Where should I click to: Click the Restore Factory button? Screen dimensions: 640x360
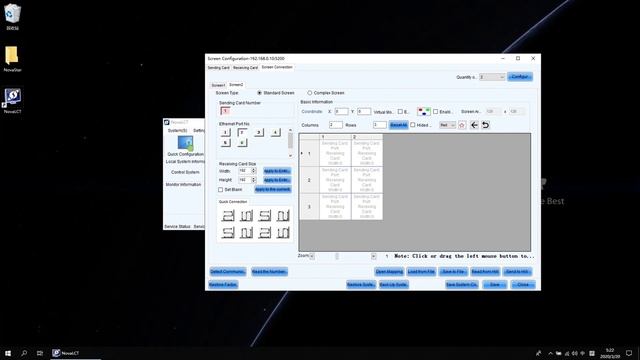223,285
